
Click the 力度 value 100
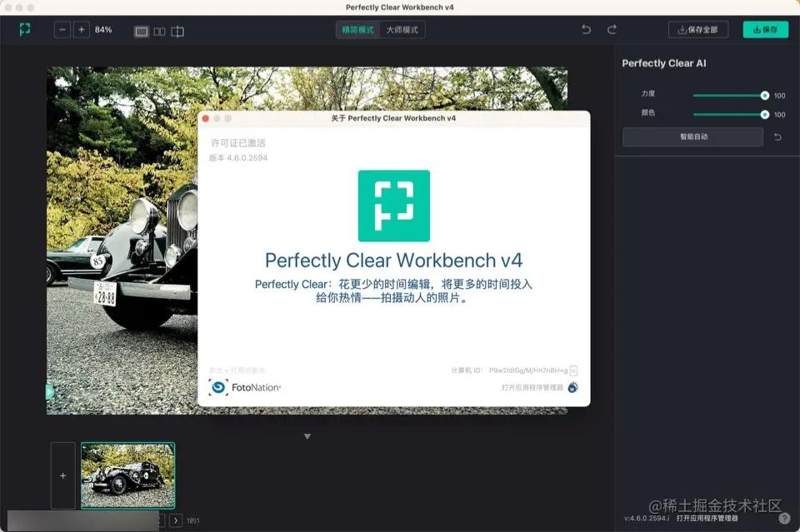pos(780,95)
